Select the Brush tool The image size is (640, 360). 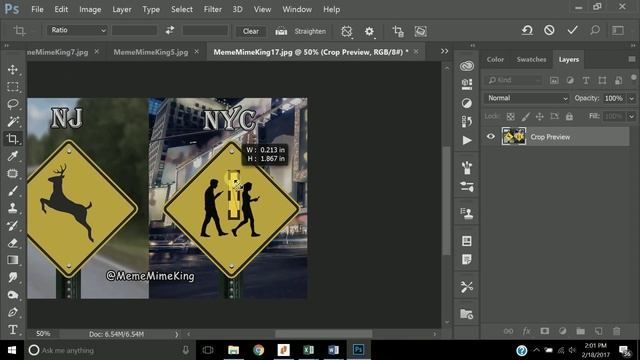[x=13, y=191]
